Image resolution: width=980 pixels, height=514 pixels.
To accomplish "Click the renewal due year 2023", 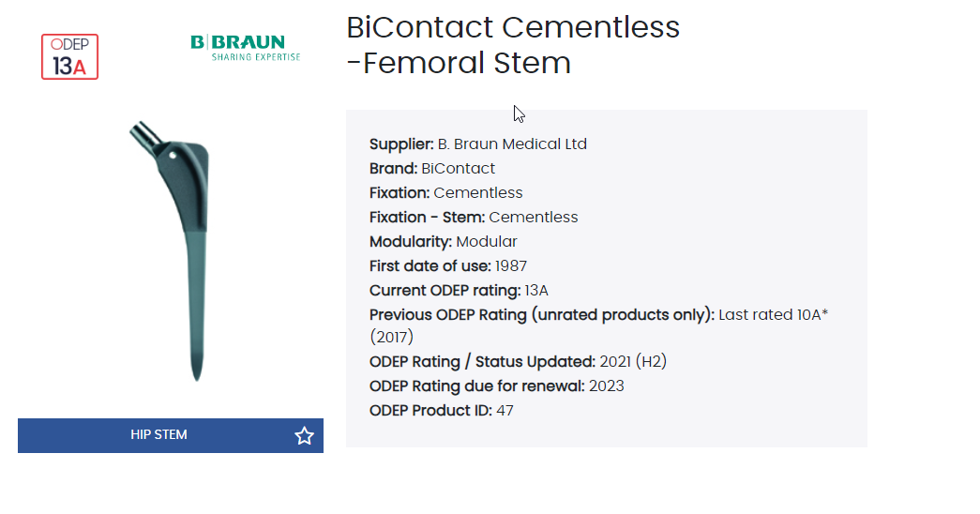I will [x=607, y=386].
